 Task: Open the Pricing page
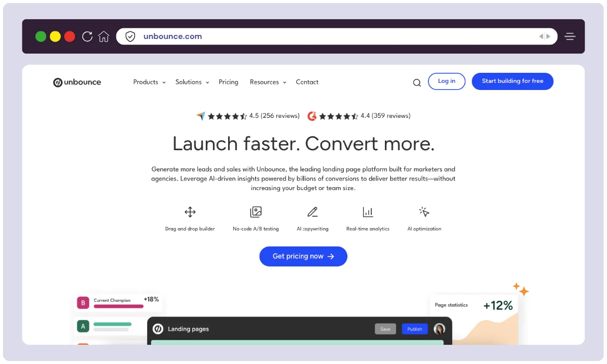coord(229,82)
